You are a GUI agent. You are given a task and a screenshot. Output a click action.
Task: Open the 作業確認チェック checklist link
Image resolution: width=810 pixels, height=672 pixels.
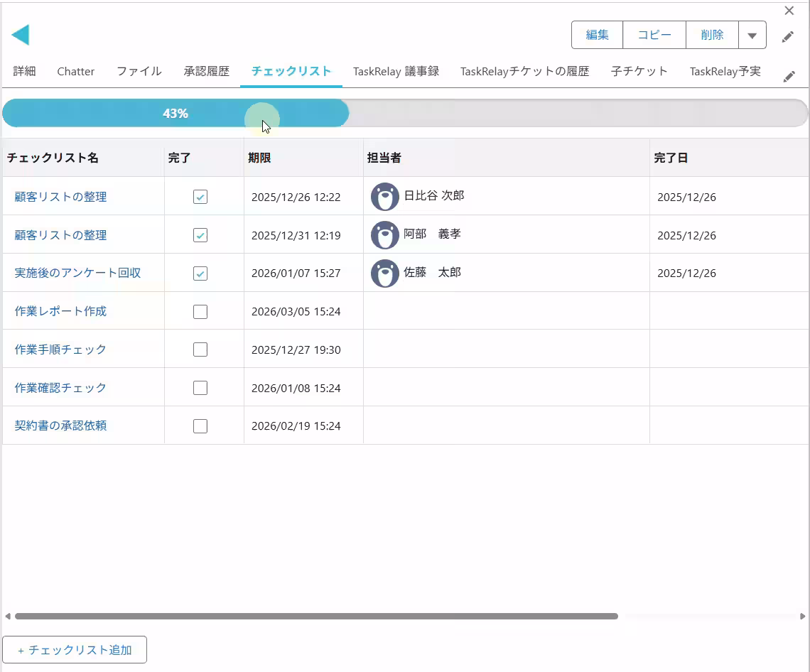point(60,388)
